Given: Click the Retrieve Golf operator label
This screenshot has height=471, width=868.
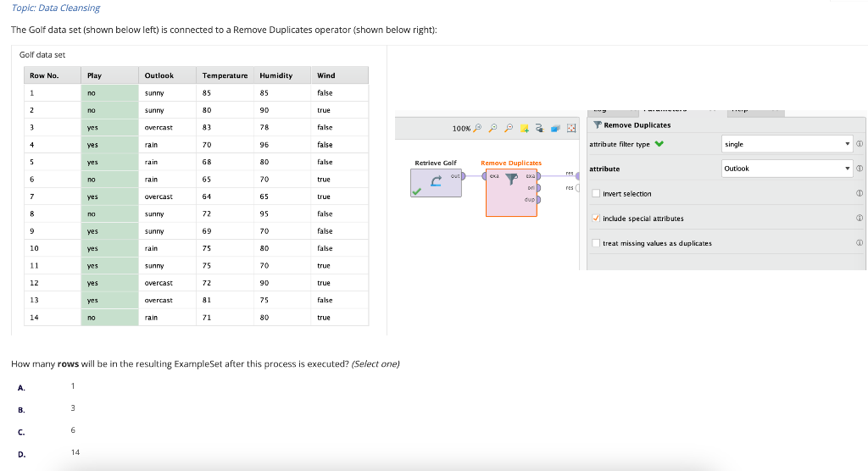Looking at the screenshot, I should click(436, 163).
